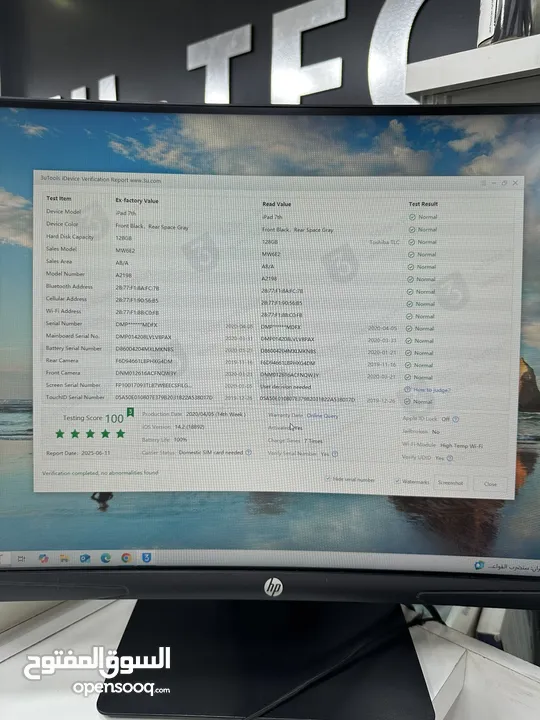
Task: Open File Explorer from the taskbar
Action: (x=64, y=558)
